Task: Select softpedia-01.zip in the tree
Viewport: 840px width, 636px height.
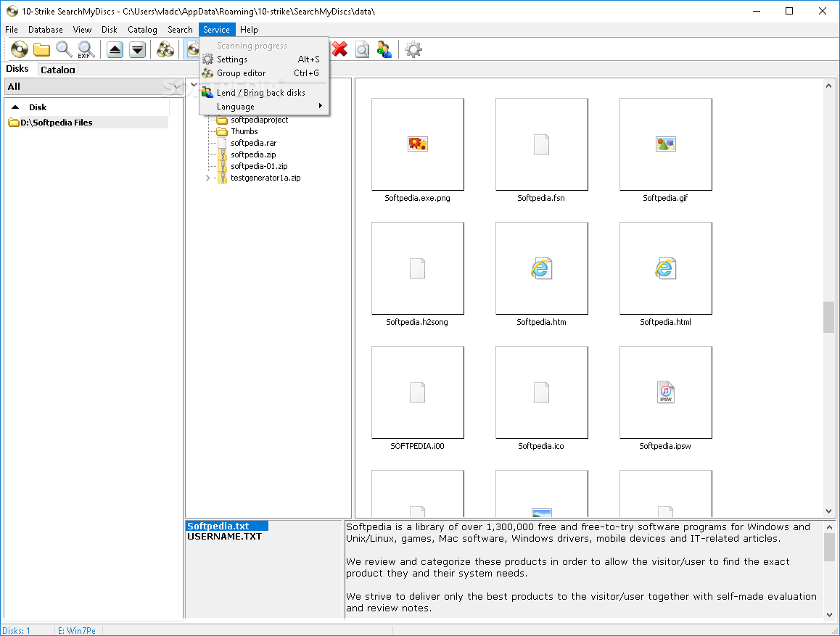Action: (x=259, y=167)
